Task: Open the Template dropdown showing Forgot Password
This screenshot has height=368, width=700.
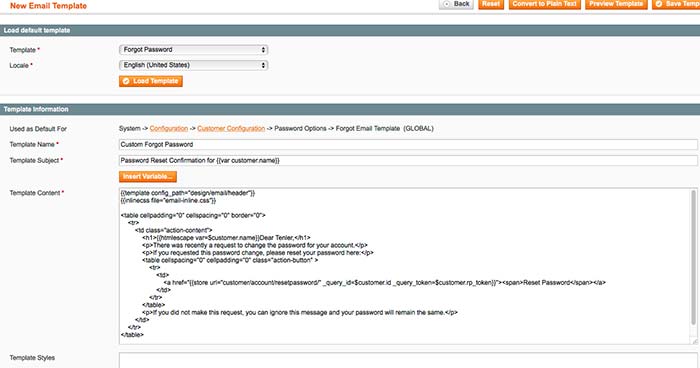Action: pos(193,50)
